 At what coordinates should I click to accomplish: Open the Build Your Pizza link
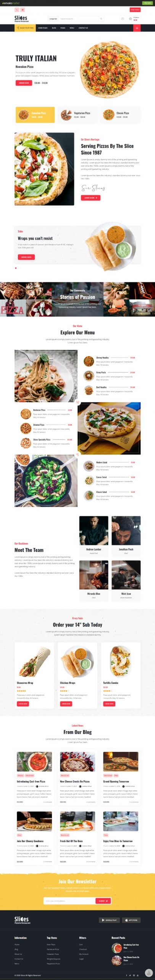(25, 28)
